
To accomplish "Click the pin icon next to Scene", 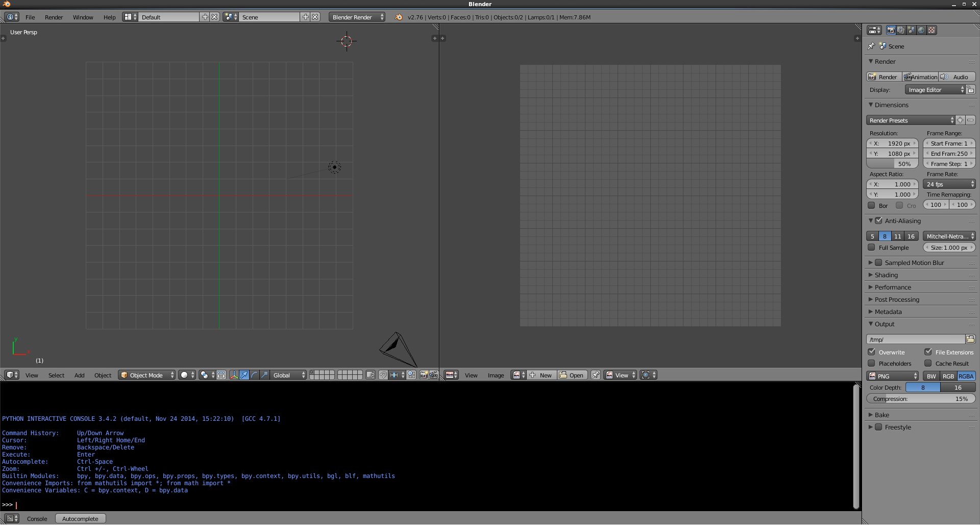I will point(871,46).
